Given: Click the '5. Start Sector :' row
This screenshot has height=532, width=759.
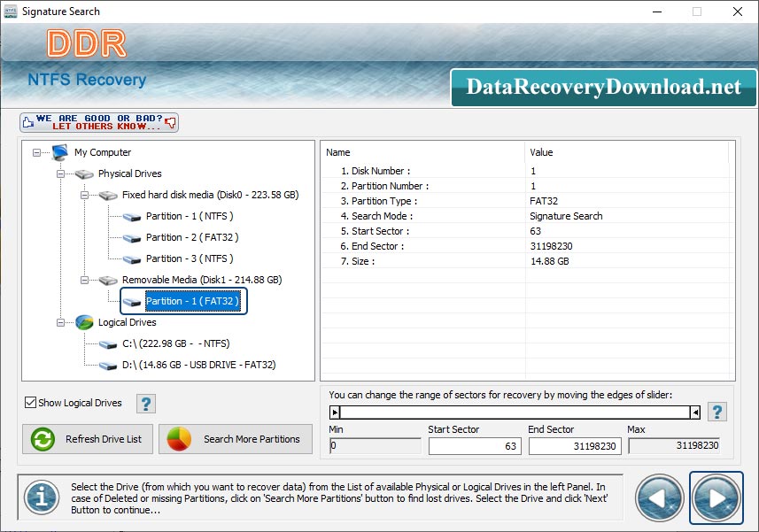Looking at the screenshot, I should [528, 231].
